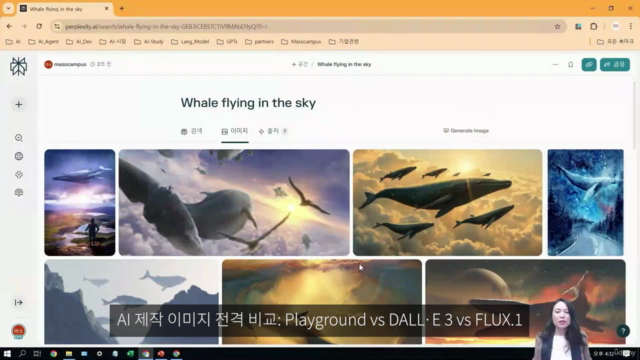Click the page vertical scrollbar

pyautogui.click(x=634, y=114)
